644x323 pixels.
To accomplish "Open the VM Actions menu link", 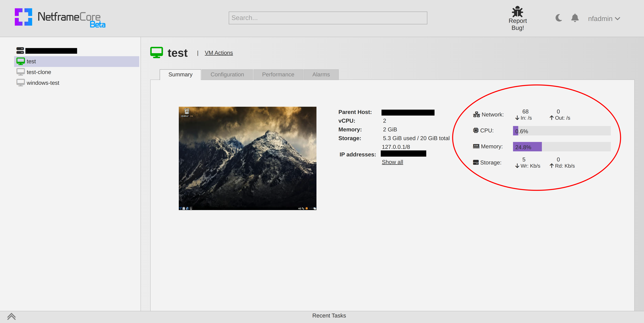I will pyautogui.click(x=219, y=53).
